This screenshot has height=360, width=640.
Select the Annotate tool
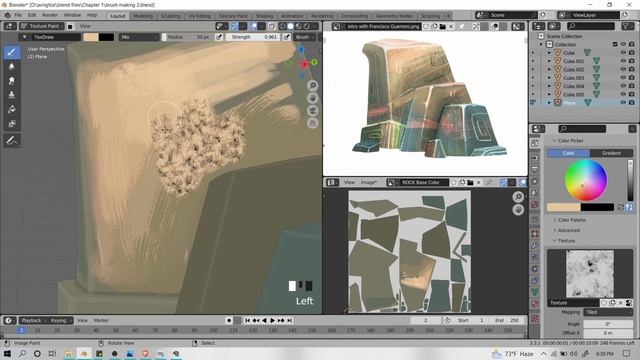coord(11,141)
